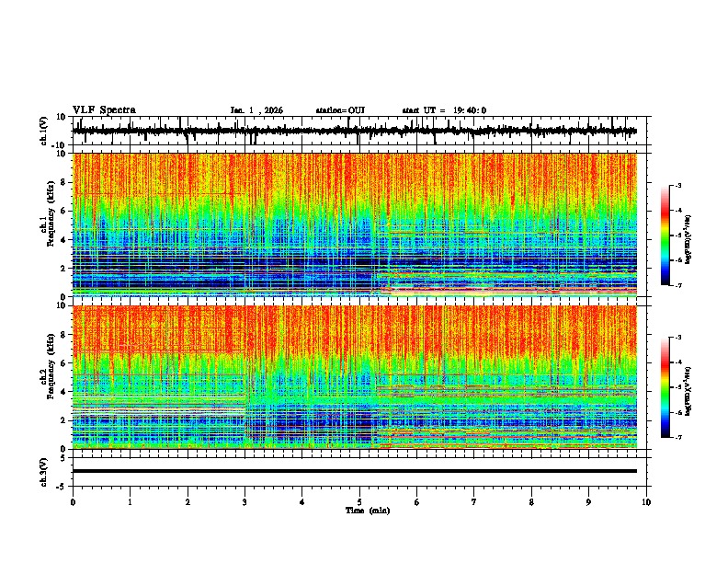
Task: Click time axis tick label '0'
Action: 73,502
